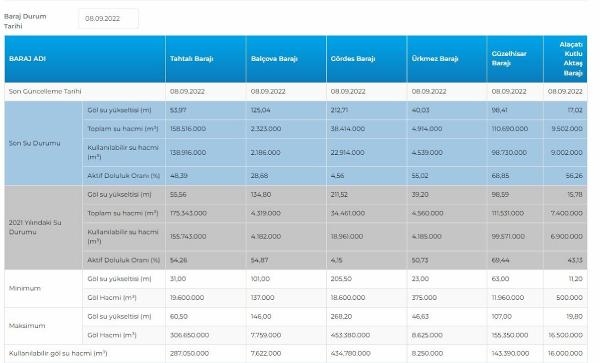Click Gördes total water volume 38.414.000

pyautogui.click(x=348, y=129)
